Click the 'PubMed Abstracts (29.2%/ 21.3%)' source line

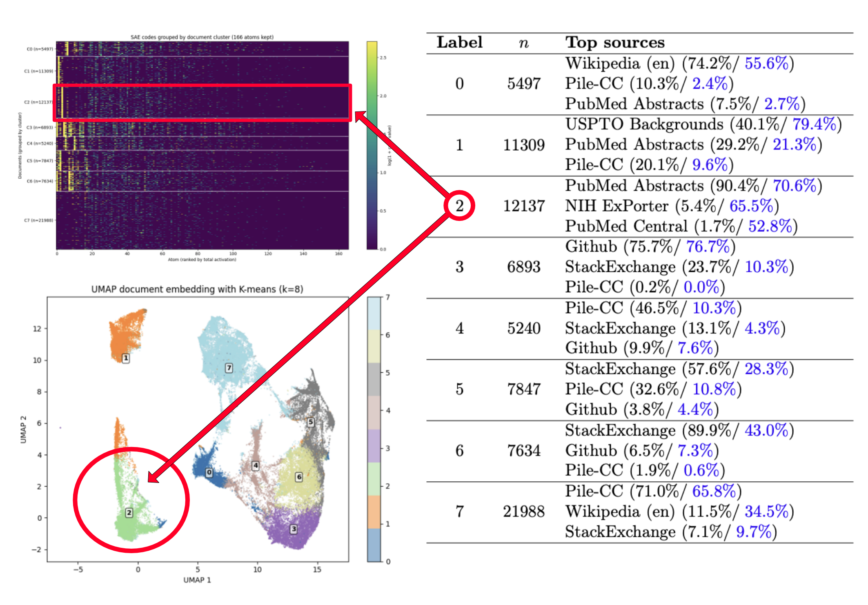coord(694,145)
